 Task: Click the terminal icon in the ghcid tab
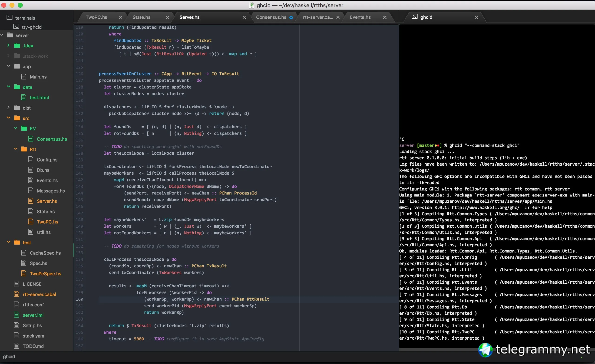pos(414,17)
